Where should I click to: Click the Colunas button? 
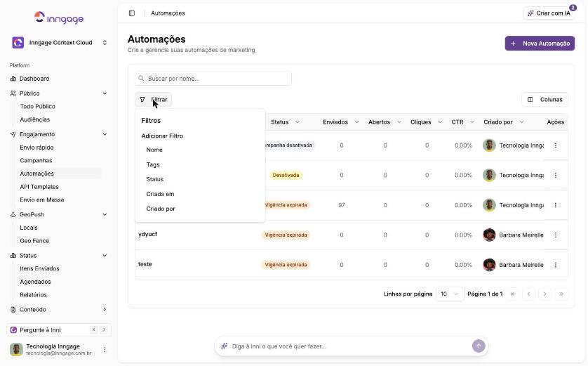click(545, 100)
